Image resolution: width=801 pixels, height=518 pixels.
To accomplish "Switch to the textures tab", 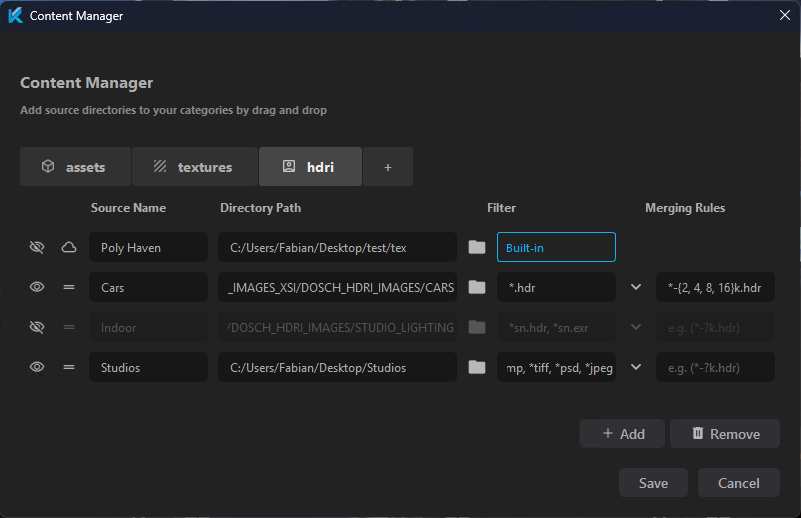I will pyautogui.click(x=195, y=167).
